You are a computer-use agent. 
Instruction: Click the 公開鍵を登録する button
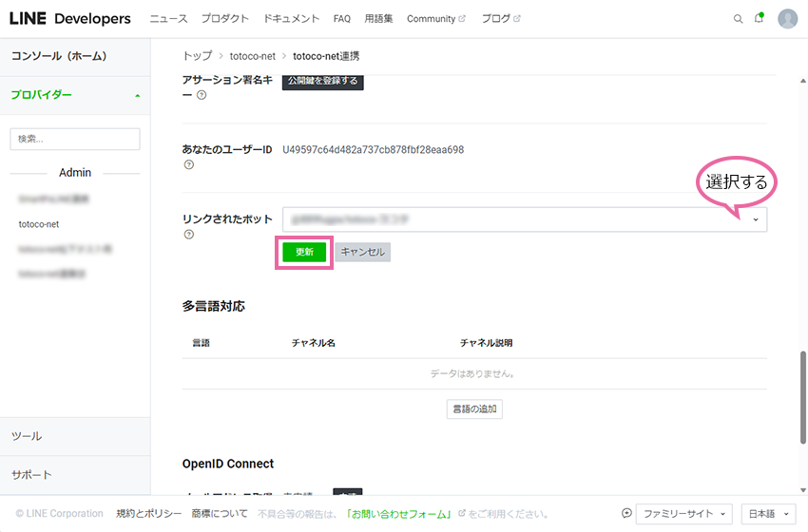pyautogui.click(x=322, y=81)
